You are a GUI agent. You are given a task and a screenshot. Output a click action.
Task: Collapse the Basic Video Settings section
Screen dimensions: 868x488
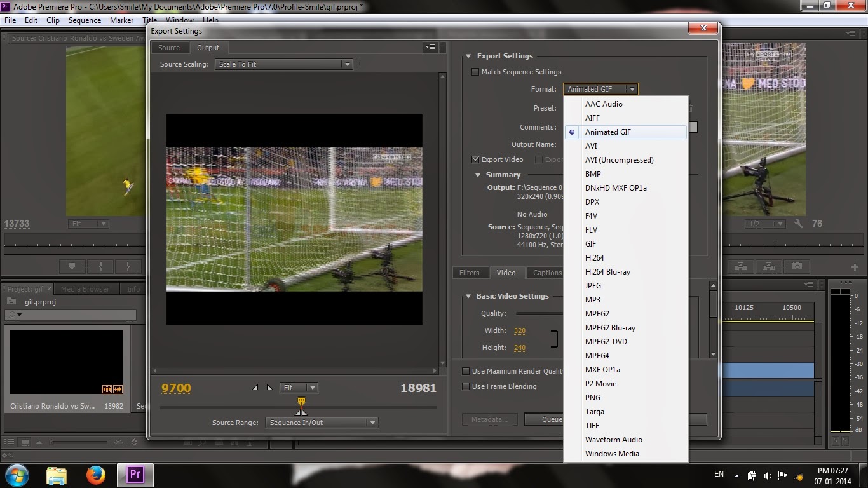(468, 296)
